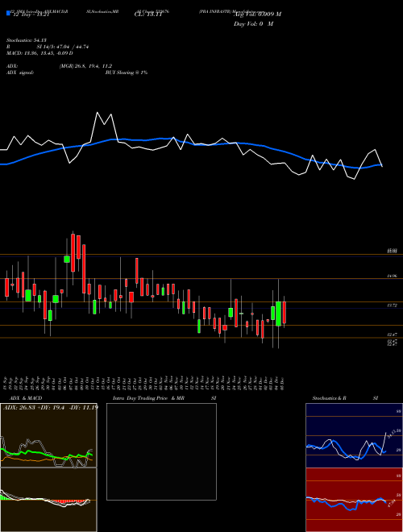This screenshot has width=403, height=532.
Task: Click the 'Stochastics & R' panel title
Action: coord(329,398)
